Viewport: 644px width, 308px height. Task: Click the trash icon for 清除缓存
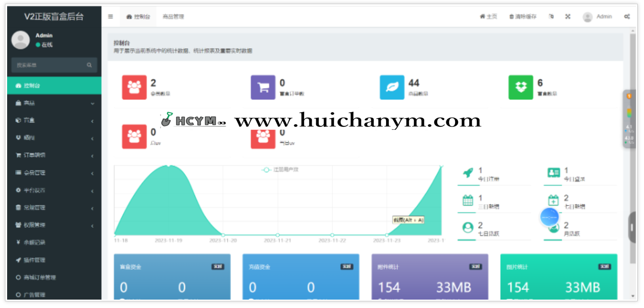pyautogui.click(x=511, y=17)
